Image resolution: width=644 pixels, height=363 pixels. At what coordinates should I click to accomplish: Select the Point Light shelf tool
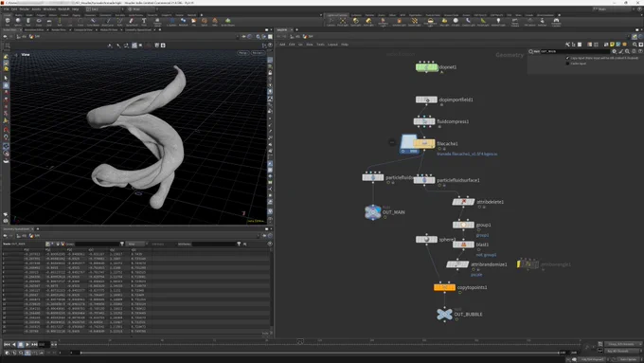click(x=343, y=22)
